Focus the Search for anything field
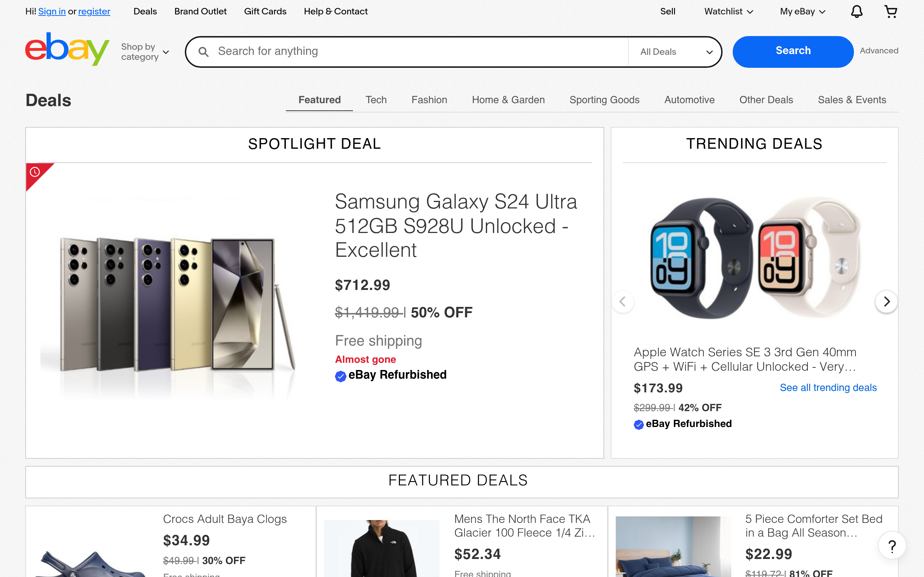Image resolution: width=924 pixels, height=577 pixels. click(420, 52)
